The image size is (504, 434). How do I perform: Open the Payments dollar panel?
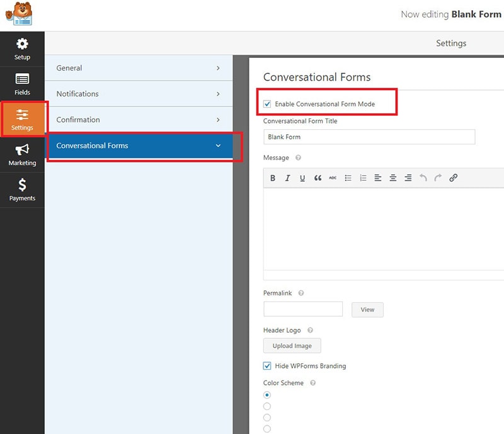(x=22, y=190)
